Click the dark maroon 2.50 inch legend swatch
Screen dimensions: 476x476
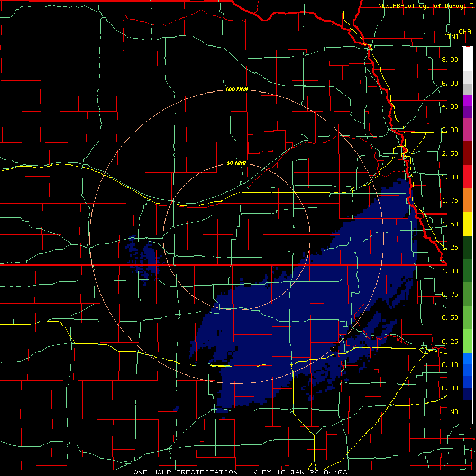[x=467, y=153]
